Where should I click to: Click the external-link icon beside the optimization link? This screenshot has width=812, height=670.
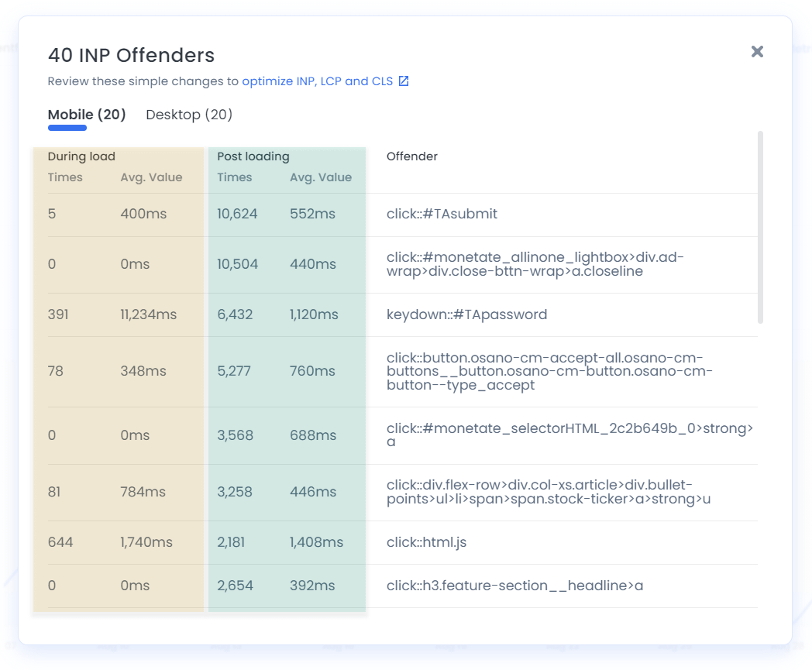pos(405,81)
